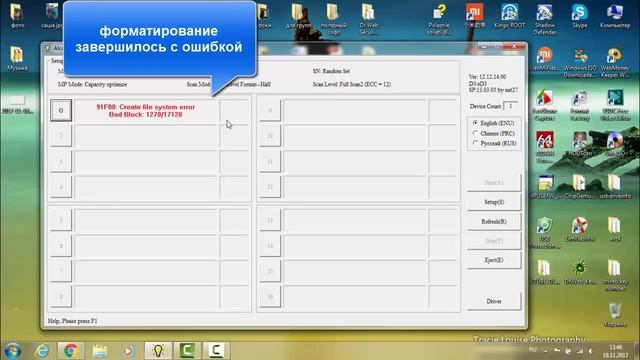Open the Kingo ROOT shortcut
This screenshot has height=360, width=640.
pos(510,16)
